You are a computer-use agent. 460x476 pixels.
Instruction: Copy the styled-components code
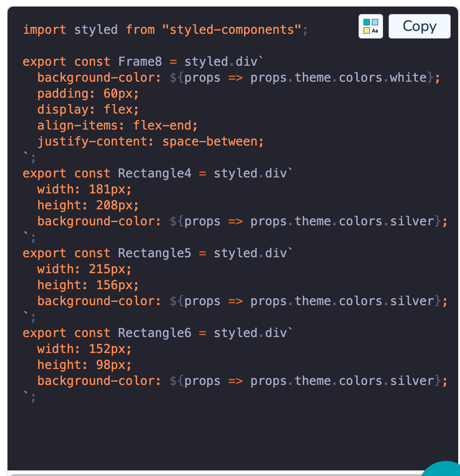(419, 26)
